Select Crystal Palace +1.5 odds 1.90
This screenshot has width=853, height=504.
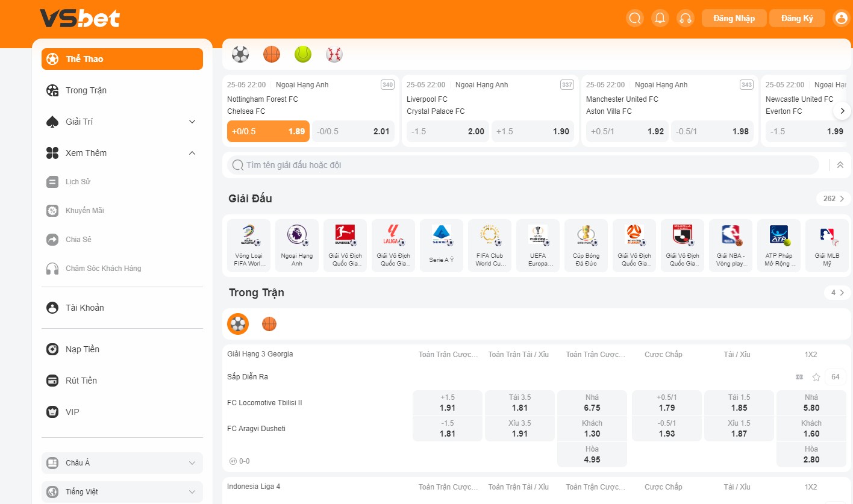[x=533, y=131]
